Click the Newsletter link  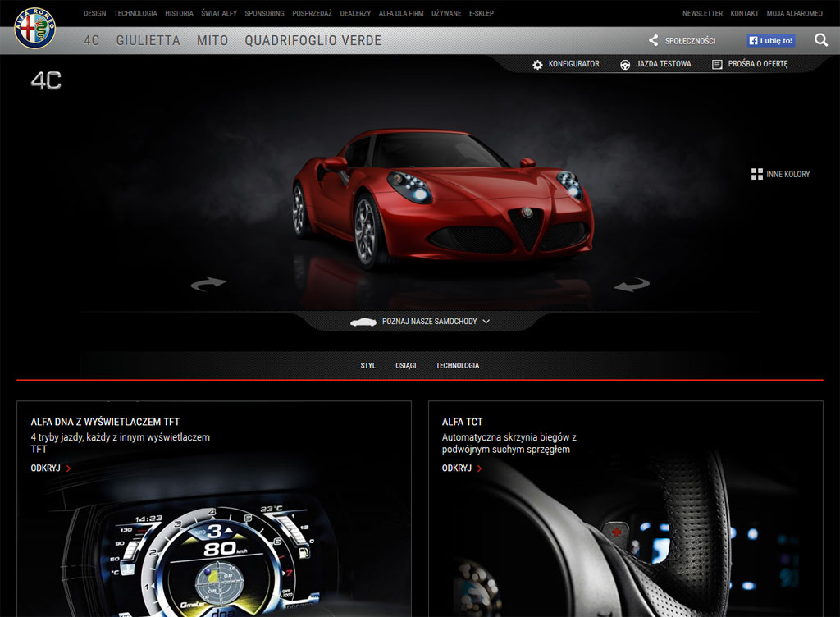(x=702, y=13)
